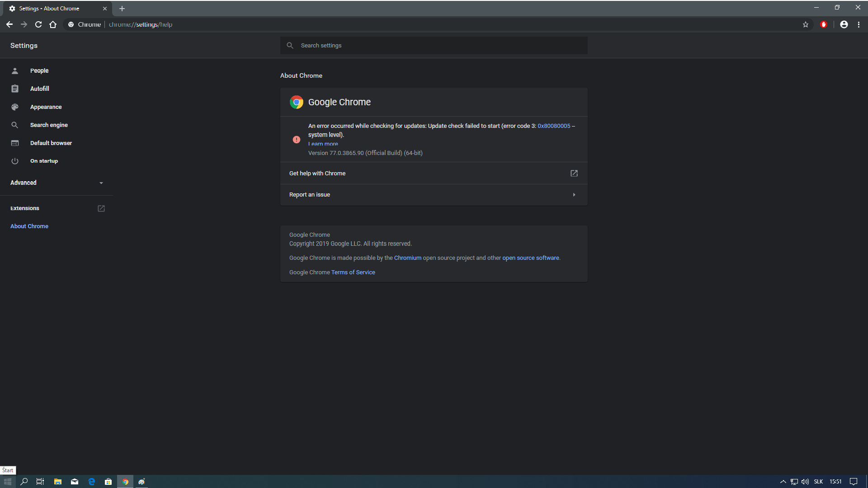The image size is (868, 488).
Task: Click the browser forward arrow
Action: click(x=24, y=24)
